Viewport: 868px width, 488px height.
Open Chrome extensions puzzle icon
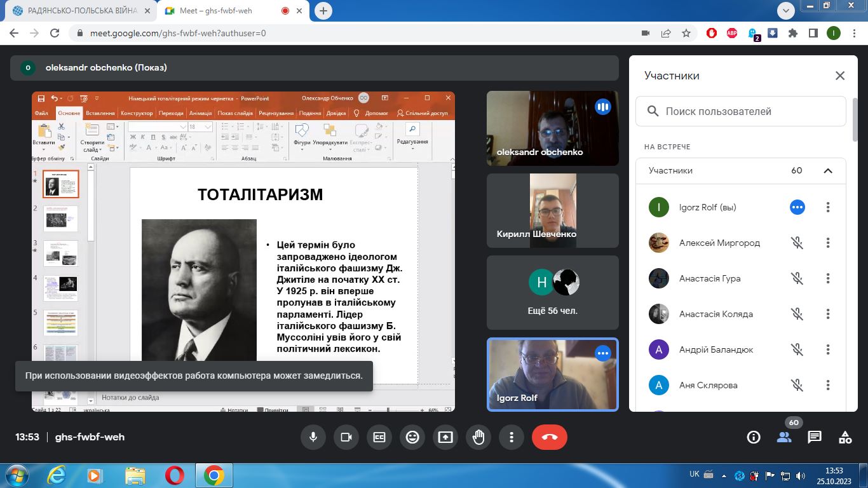(792, 33)
